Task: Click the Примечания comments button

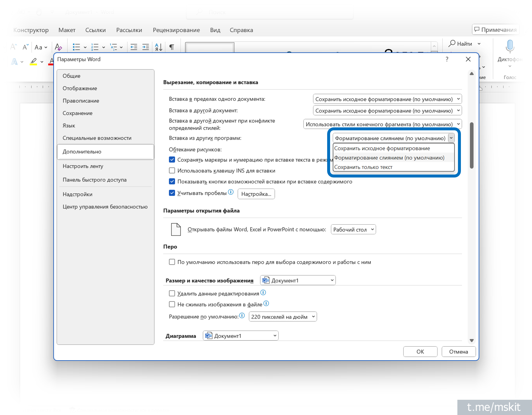Action: tap(495, 30)
